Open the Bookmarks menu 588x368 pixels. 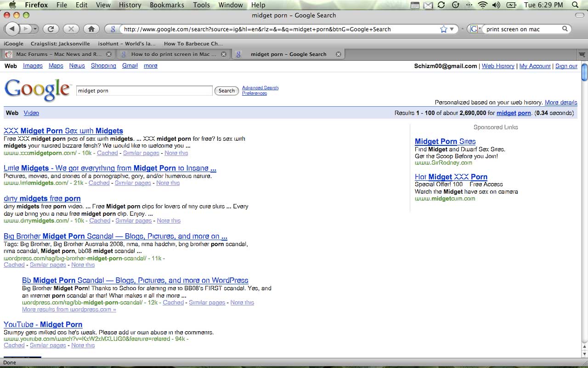167,5
